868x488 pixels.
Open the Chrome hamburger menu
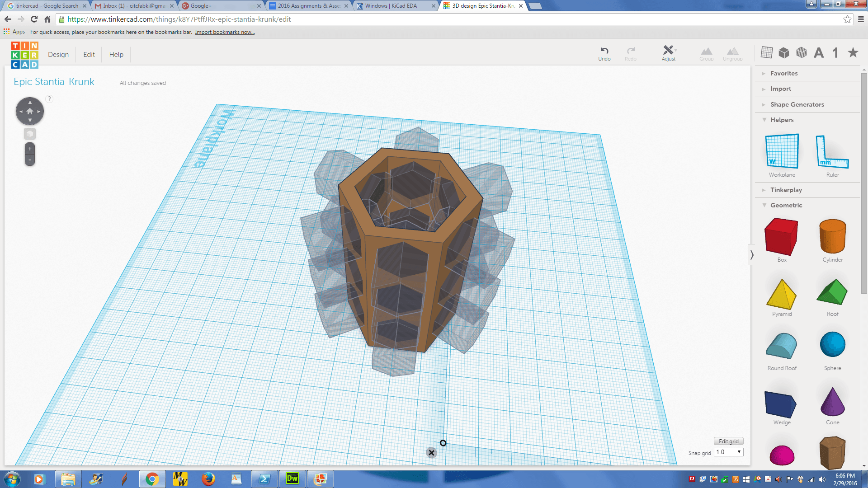pyautogui.click(x=861, y=19)
